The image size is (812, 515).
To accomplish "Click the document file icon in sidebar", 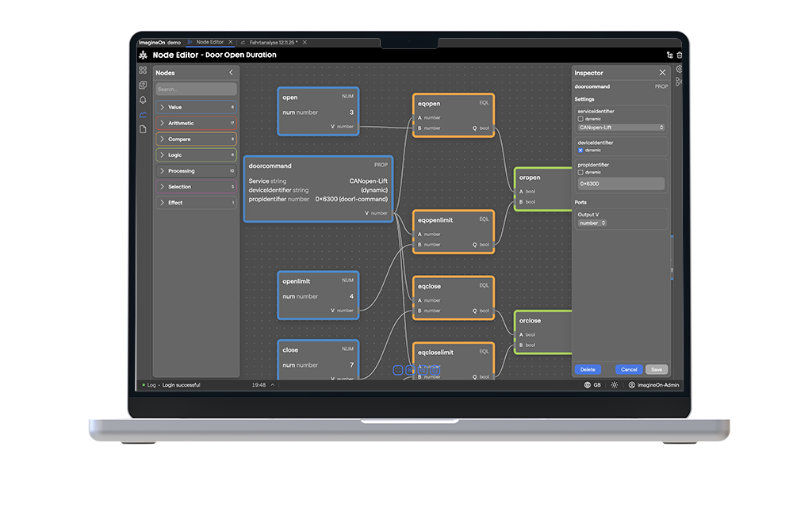I will (x=143, y=129).
